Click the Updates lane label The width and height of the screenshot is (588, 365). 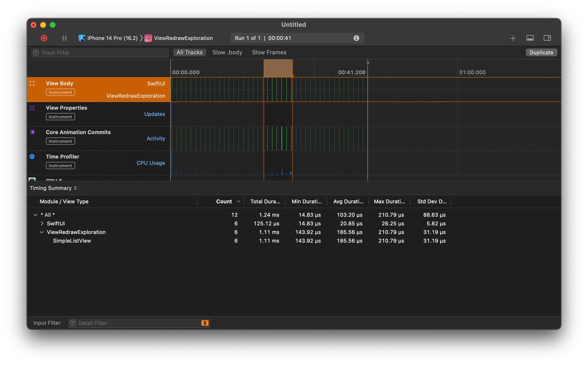tap(154, 114)
